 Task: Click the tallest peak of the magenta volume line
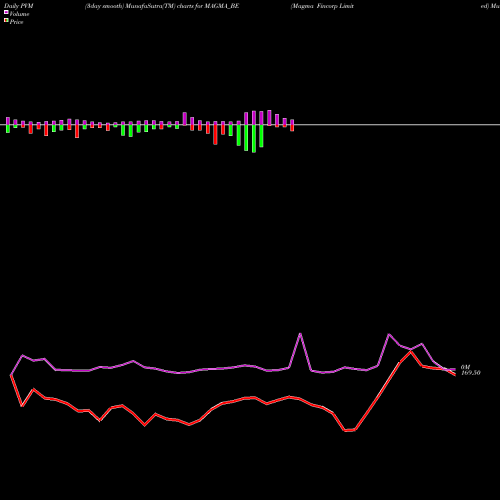[x=300, y=334]
